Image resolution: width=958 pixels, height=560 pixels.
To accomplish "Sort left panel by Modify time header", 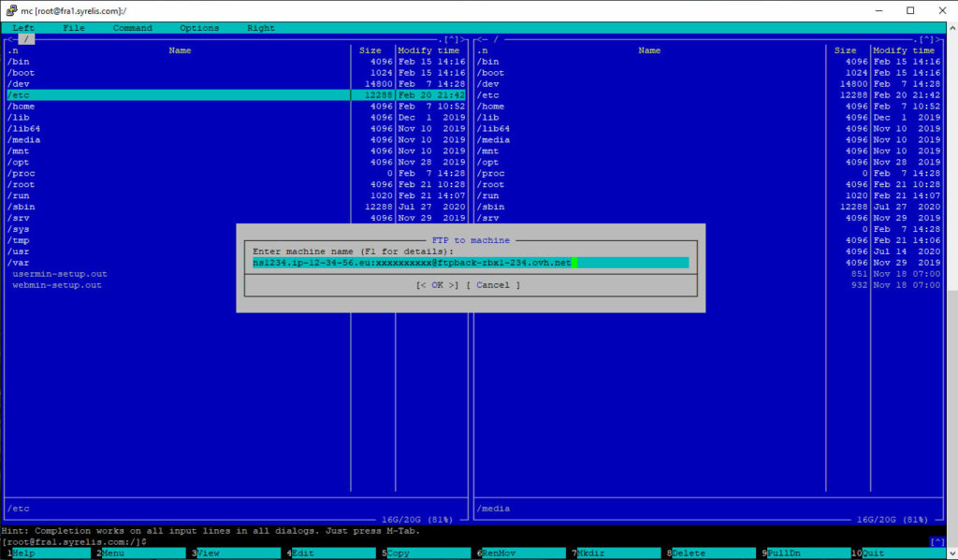I will (x=428, y=50).
